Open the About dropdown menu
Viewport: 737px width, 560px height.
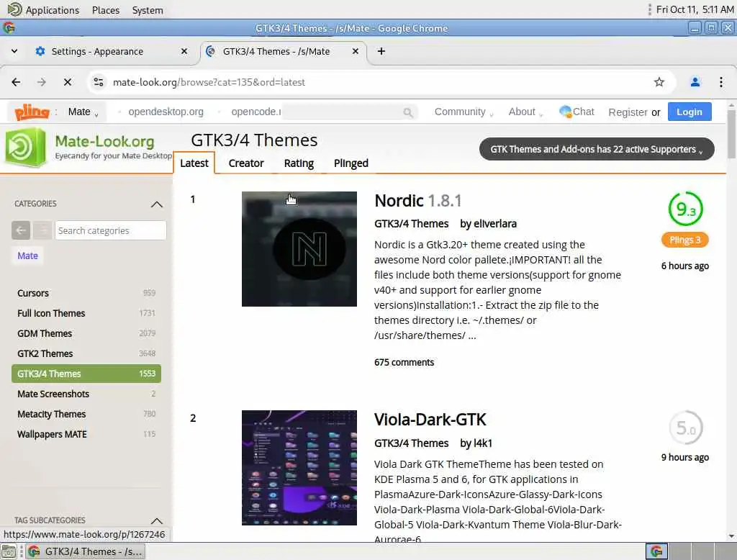(525, 112)
